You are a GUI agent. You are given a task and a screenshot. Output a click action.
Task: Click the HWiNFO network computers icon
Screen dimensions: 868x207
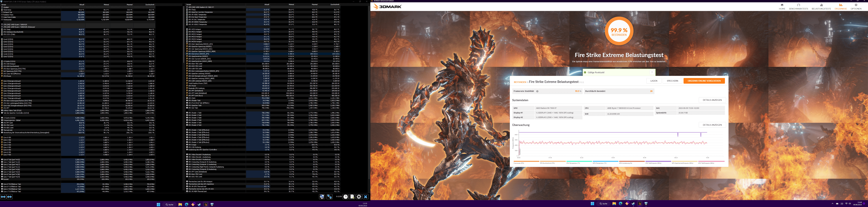pyautogui.click(x=329, y=197)
